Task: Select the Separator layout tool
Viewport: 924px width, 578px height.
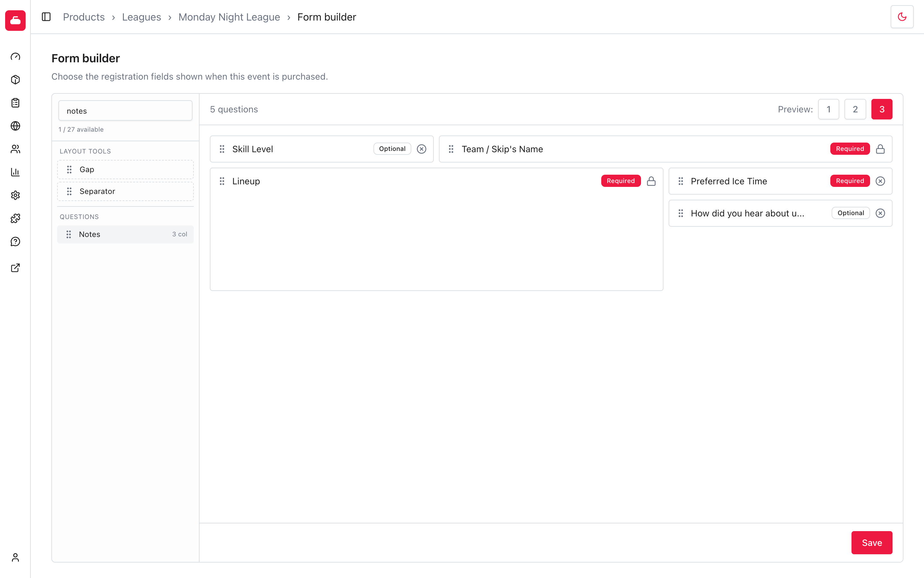Action: pos(125,191)
